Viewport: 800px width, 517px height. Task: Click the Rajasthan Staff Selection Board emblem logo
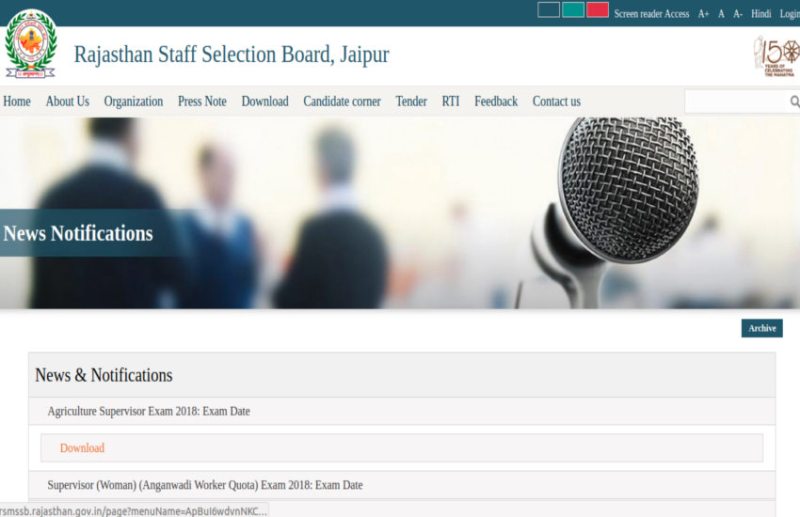(31, 44)
